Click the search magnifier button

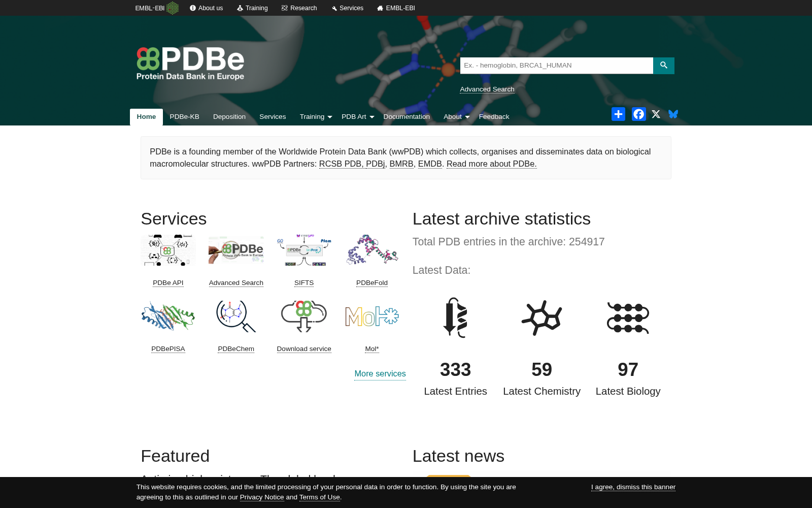tap(663, 66)
